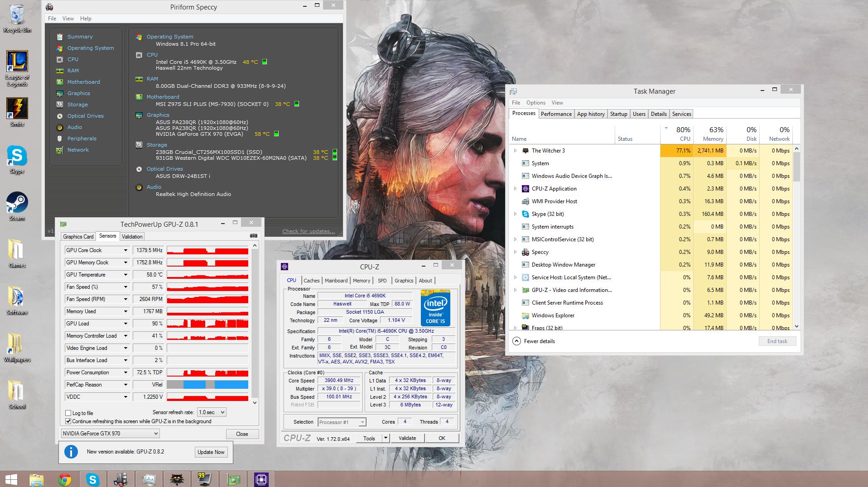Select Network in Speccy sidebar
This screenshot has width=868, height=487.
pyautogui.click(x=78, y=150)
